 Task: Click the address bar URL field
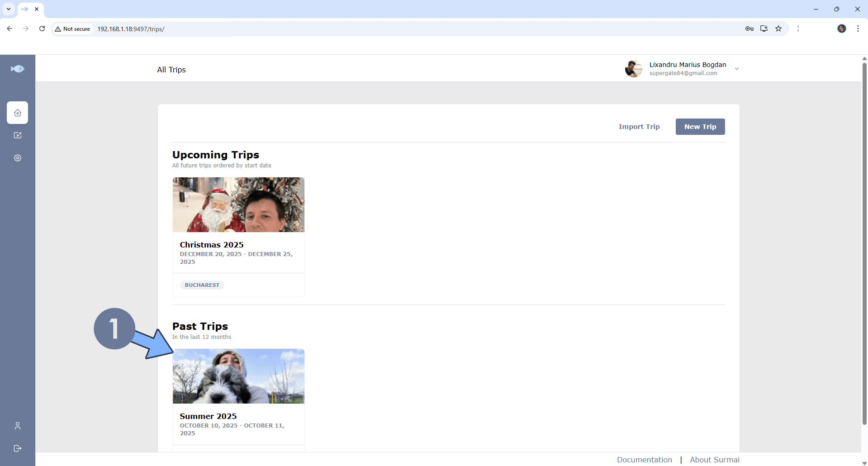pyautogui.click(x=317, y=29)
